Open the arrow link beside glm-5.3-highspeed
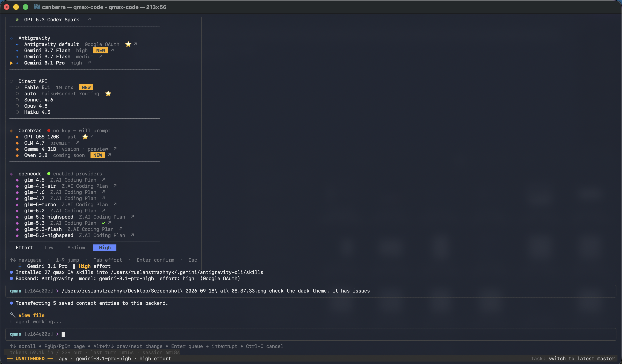622x364 pixels. (x=132, y=235)
